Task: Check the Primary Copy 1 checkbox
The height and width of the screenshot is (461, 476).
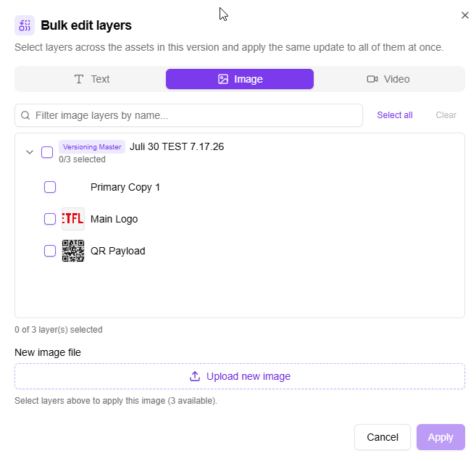Action: [50, 187]
